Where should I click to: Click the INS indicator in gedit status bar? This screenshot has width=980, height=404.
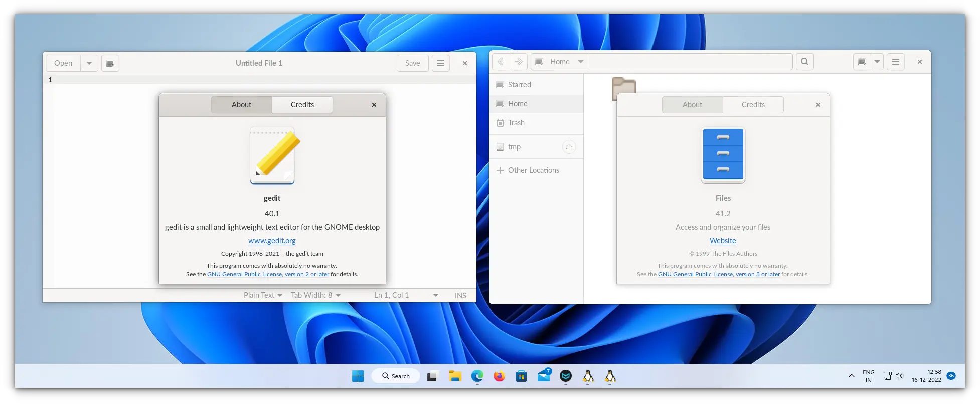[x=460, y=296]
